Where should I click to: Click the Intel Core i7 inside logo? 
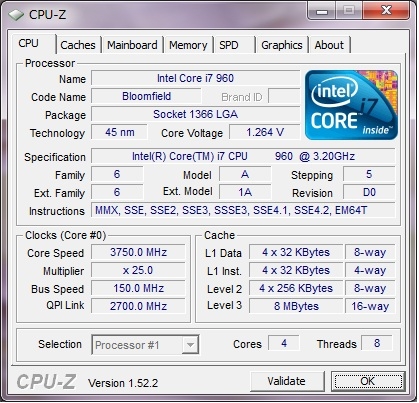pyautogui.click(x=351, y=105)
